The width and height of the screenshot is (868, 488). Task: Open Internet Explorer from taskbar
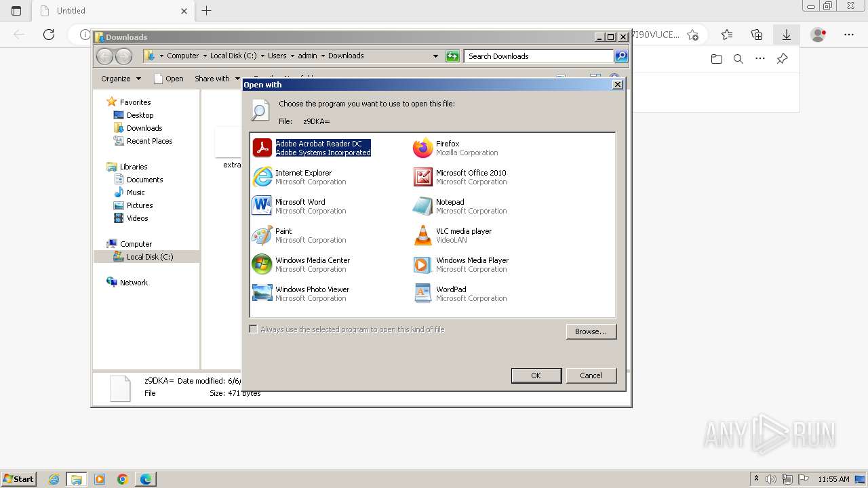[x=54, y=479]
